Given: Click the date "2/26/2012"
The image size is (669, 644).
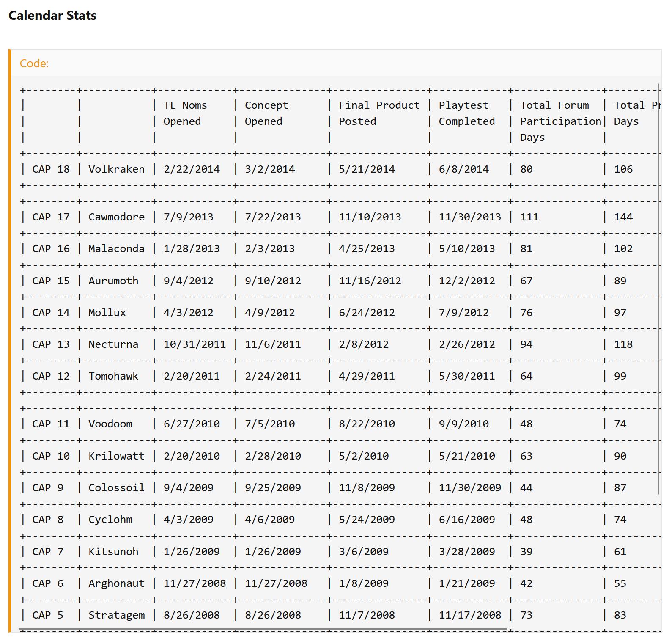Looking at the screenshot, I should pos(466,344).
